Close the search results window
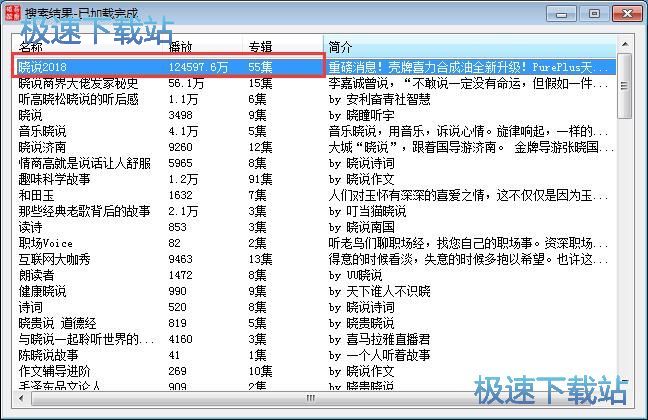Viewport: 648px width, 420px height. (x=627, y=14)
